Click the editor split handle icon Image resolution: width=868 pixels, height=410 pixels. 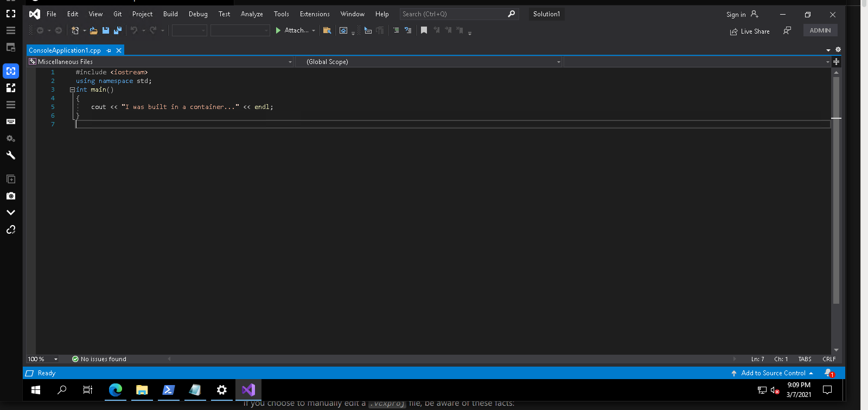tap(836, 62)
